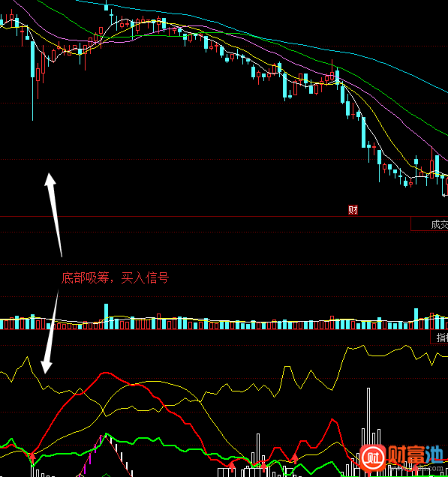This screenshot has height=477, width=448.
Task: Select the upper white annotation arrow
Action: pyautogui.click(x=53, y=214)
